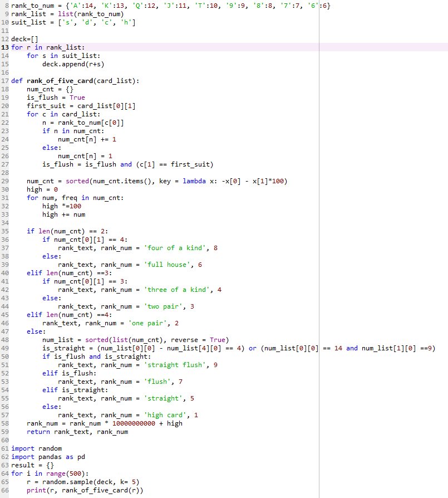Screen dimensions: 448x498
Task: Click 'if num_cnt[0][1] == 3:' line
Action: click(x=85, y=281)
